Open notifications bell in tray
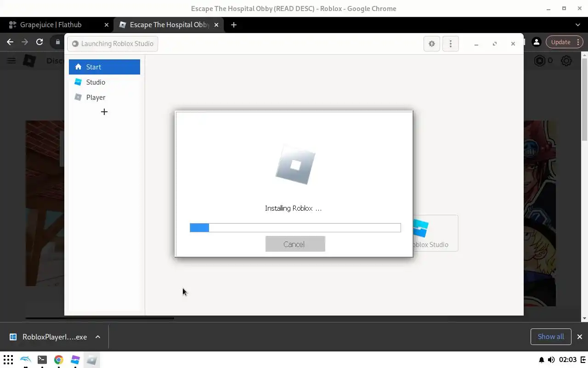This screenshot has width=588, height=368. pyautogui.click(x=541, y=360)
